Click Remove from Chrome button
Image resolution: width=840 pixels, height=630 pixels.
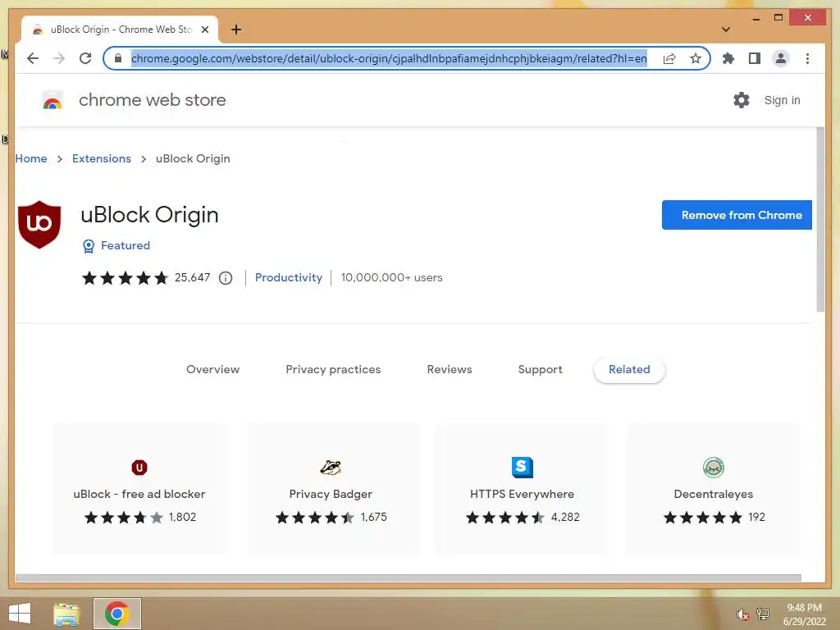point(737,215)
